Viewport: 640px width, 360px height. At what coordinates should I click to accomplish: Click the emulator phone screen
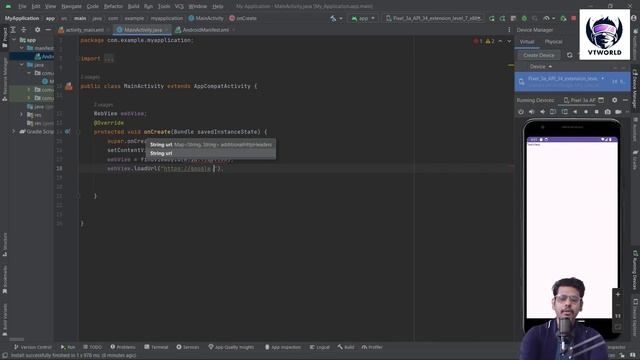pyautogui.click(x=571, y=229)
